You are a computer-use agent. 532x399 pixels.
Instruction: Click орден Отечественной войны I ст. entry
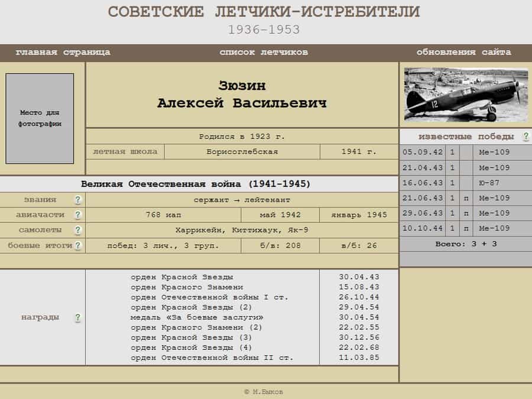209,297
